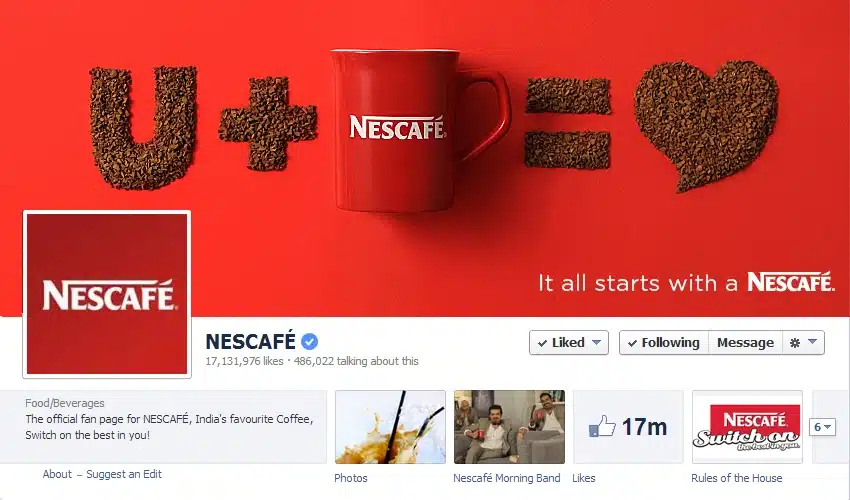Click the checkmark on the Following button

(632, 343)
